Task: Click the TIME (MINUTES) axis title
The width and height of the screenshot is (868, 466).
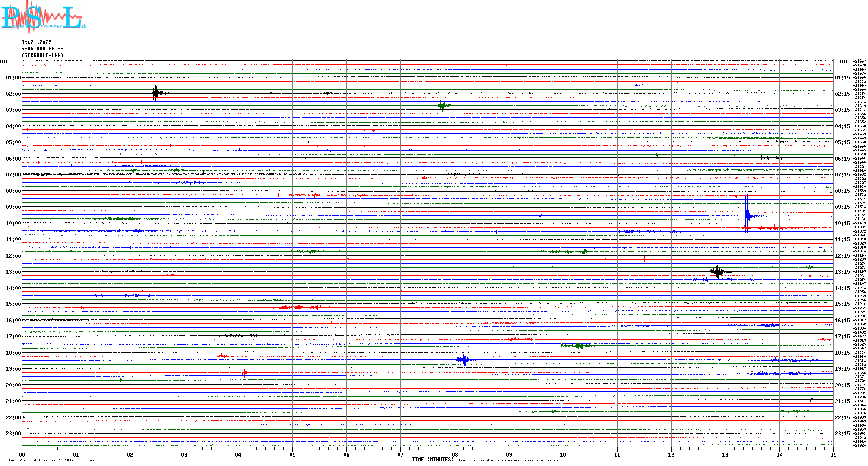Action: pos(433,460)
